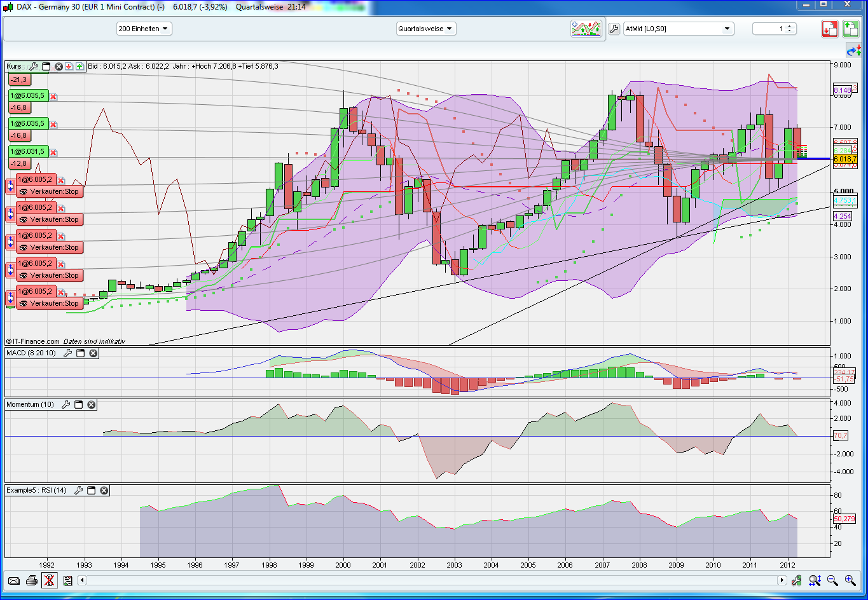868x600 pixels.
Task: Open Kurs panel wrench settings
Action: 34,66
